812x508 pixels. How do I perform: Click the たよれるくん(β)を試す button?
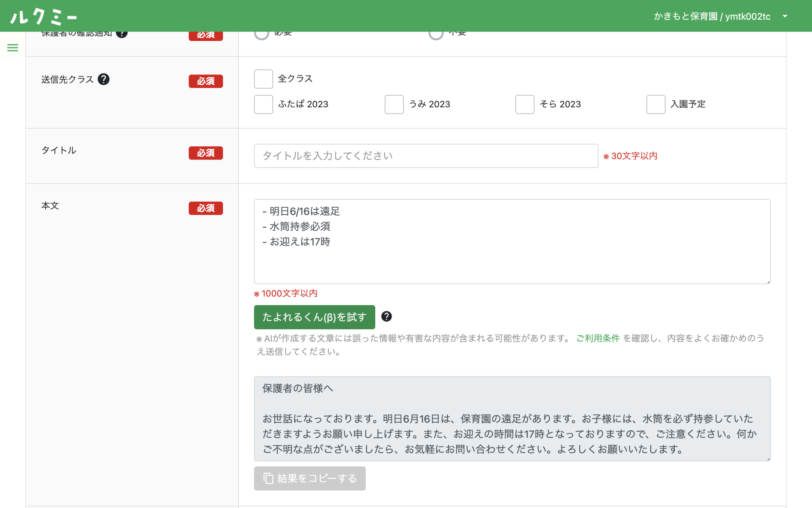click(x=314, y=317)
